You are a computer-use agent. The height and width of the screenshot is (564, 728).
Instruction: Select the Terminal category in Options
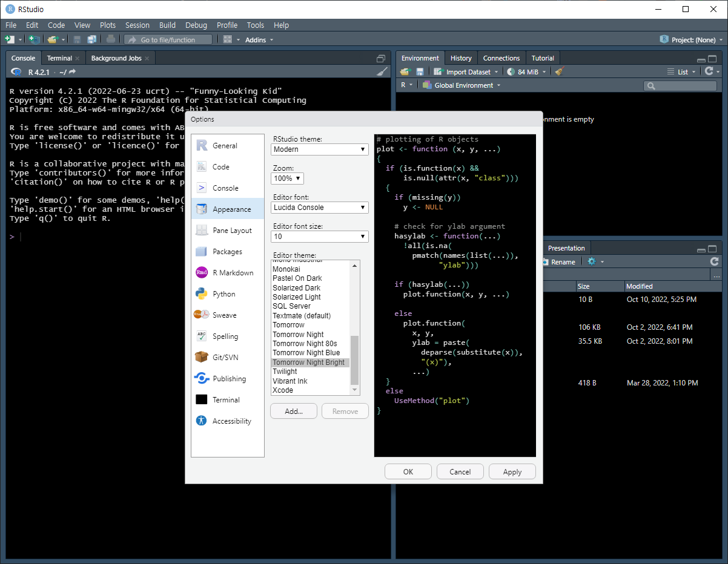228,399
